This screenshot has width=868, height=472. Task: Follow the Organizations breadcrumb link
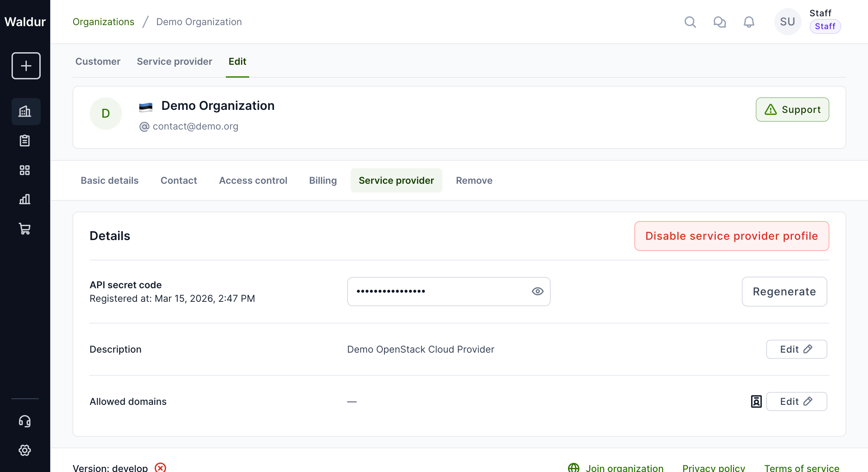[x=103, y=22]
